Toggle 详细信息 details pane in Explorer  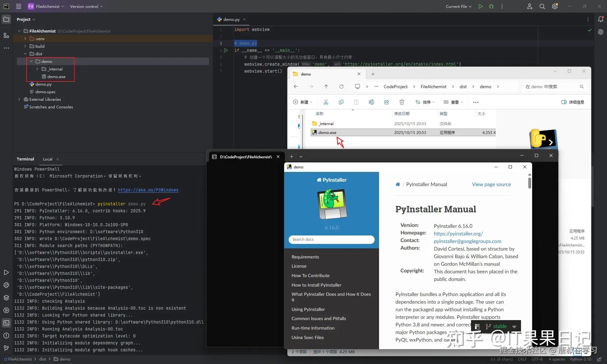click(x=573, y=102)
